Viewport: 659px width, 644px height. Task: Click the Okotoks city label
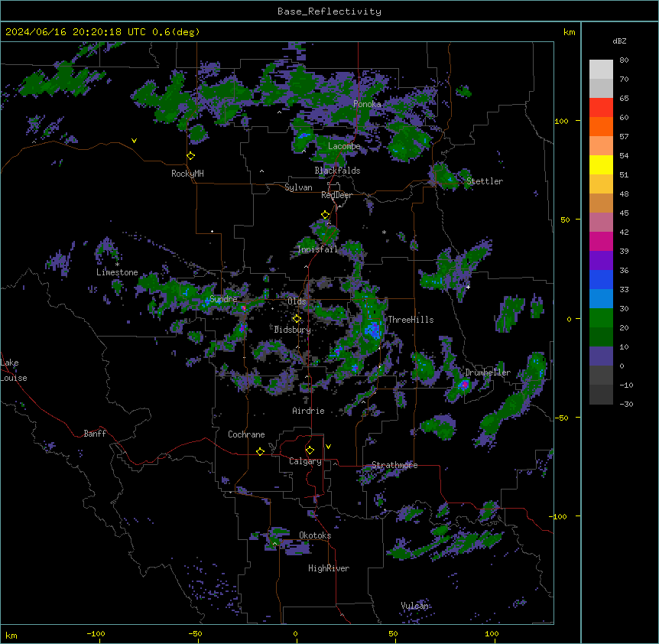315,535
